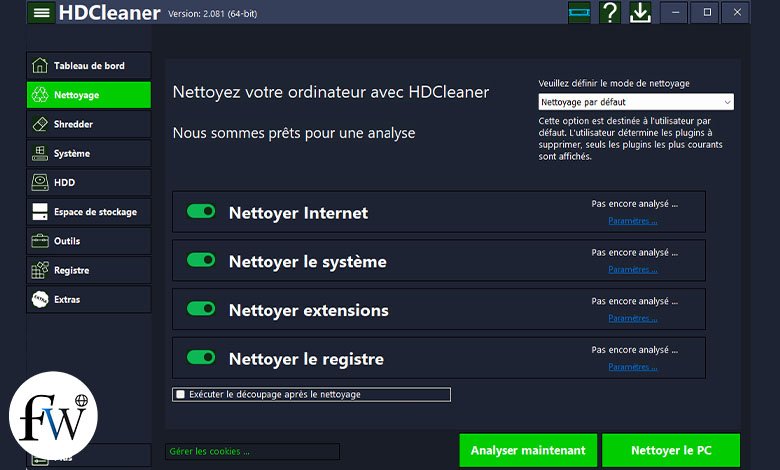Viewport: 780px width, 470px height.
Task: Click the hard drive icon beside HDD
Action: (x=40, y=183)
